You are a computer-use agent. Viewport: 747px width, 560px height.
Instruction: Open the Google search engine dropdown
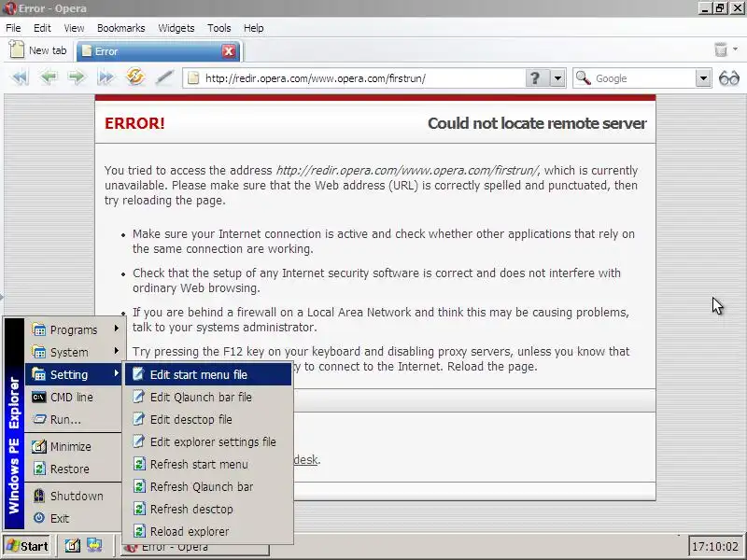click(703, 78)
